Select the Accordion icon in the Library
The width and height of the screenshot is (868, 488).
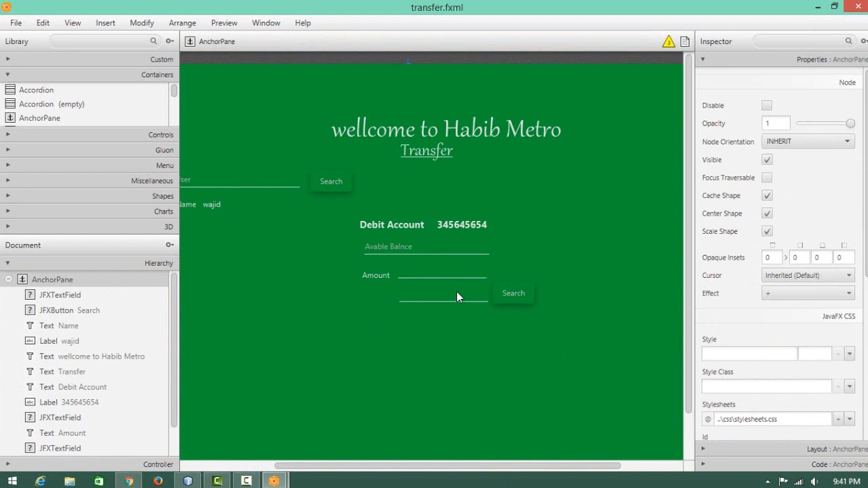click(x=10, y=89)
